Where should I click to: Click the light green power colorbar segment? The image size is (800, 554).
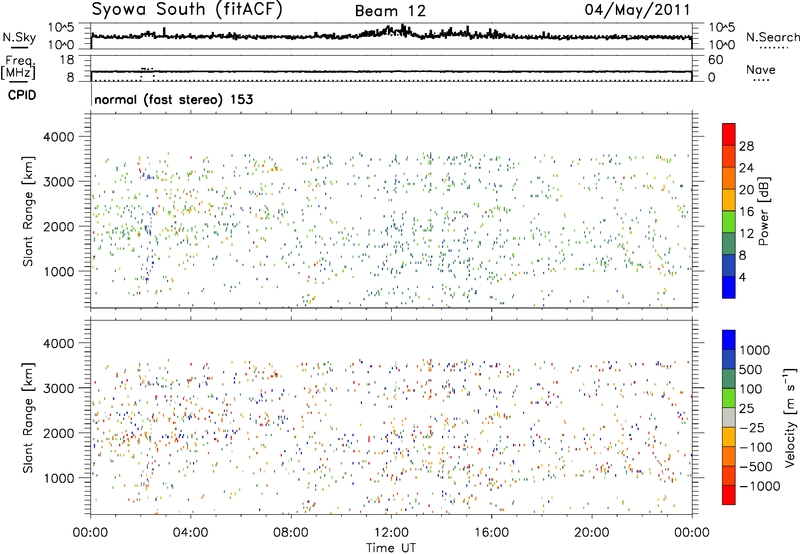(x=729, y=222)
